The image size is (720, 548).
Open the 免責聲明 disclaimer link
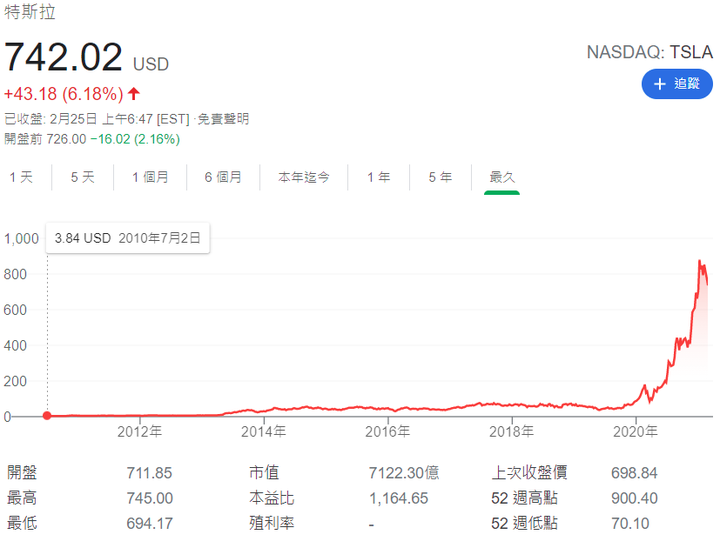[223, 119]
